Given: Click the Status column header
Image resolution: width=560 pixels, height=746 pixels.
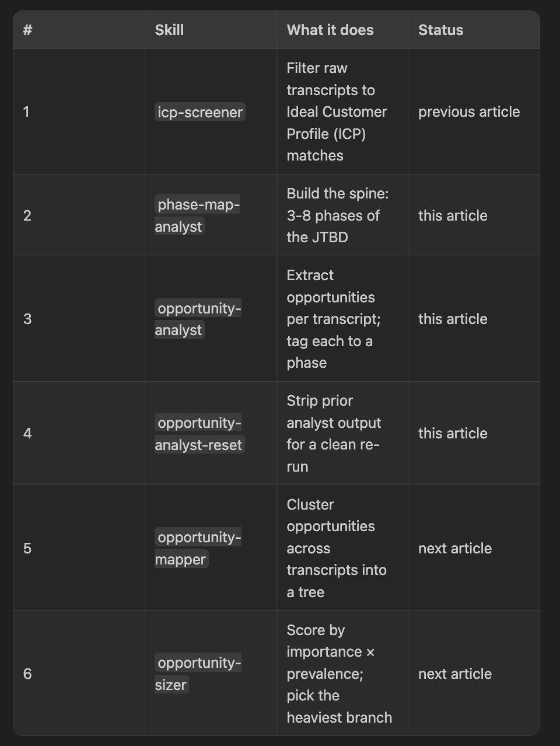Looking at the screenshot, I should [x=441, y=30].
